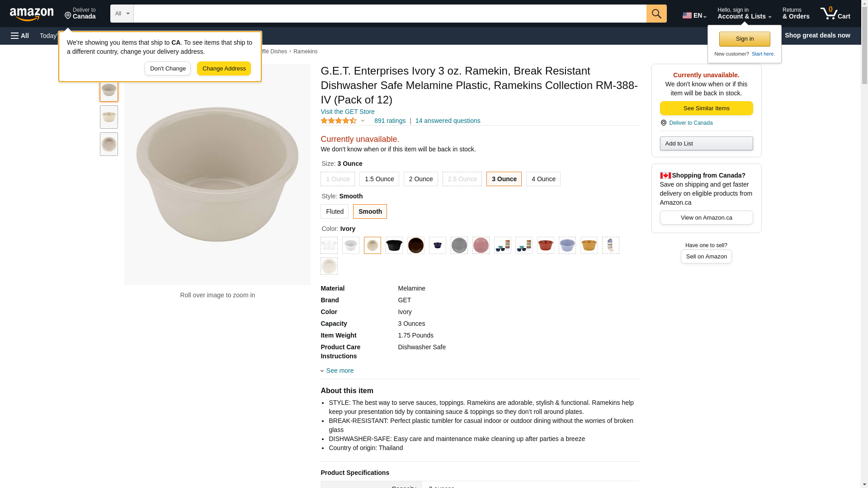
Task: Expand See more product details
Action: pos(340,371)
